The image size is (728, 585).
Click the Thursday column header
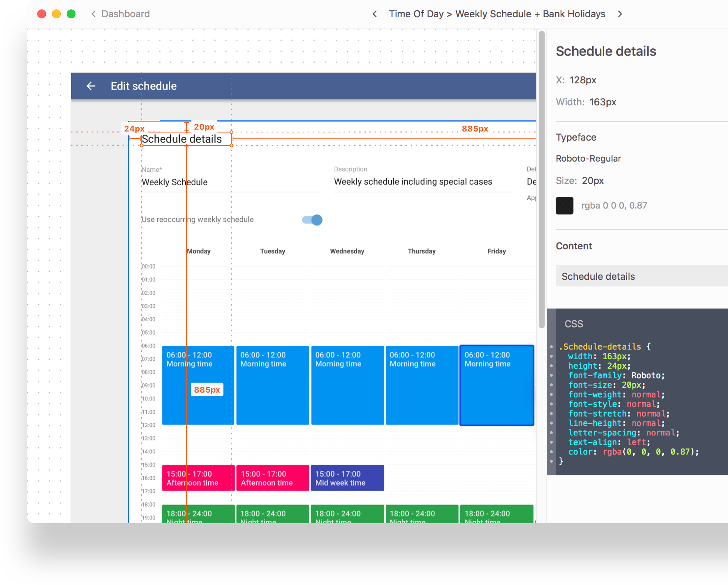click(x=422, y=251)
